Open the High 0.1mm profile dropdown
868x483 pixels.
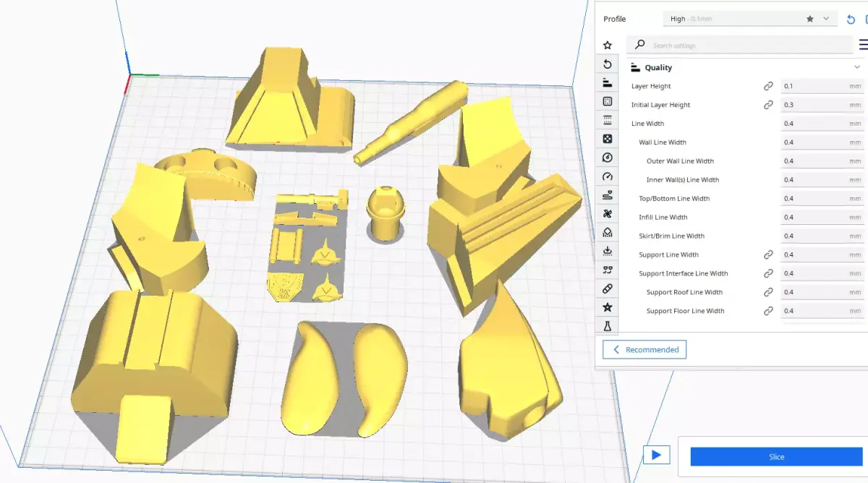[x=750, y=19]
